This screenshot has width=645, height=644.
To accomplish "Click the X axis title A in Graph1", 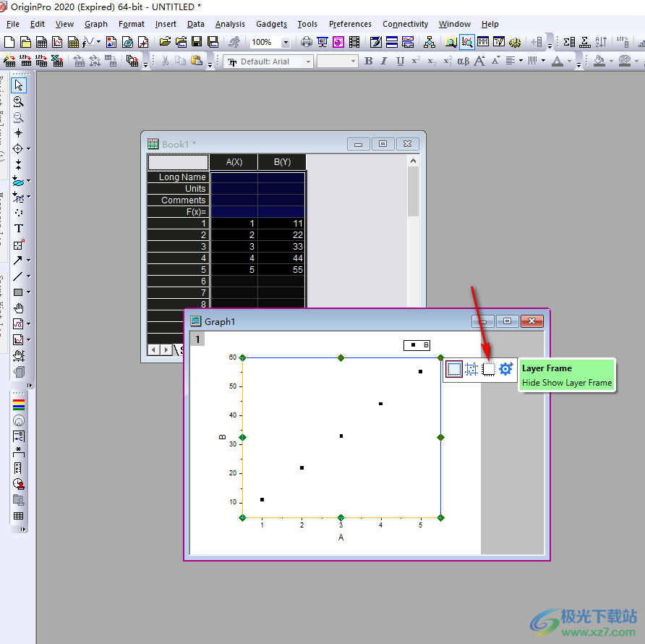I will 341,538.
